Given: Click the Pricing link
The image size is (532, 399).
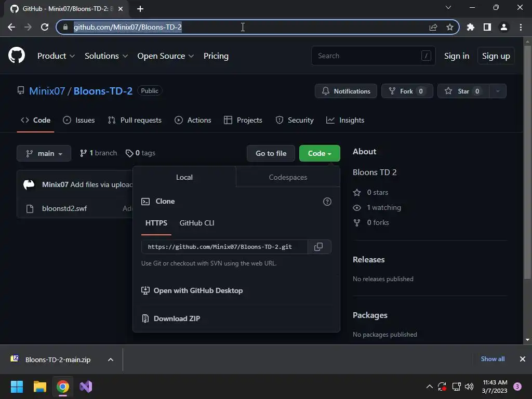Looking at the screenshot, I should [x=216, y=56].
